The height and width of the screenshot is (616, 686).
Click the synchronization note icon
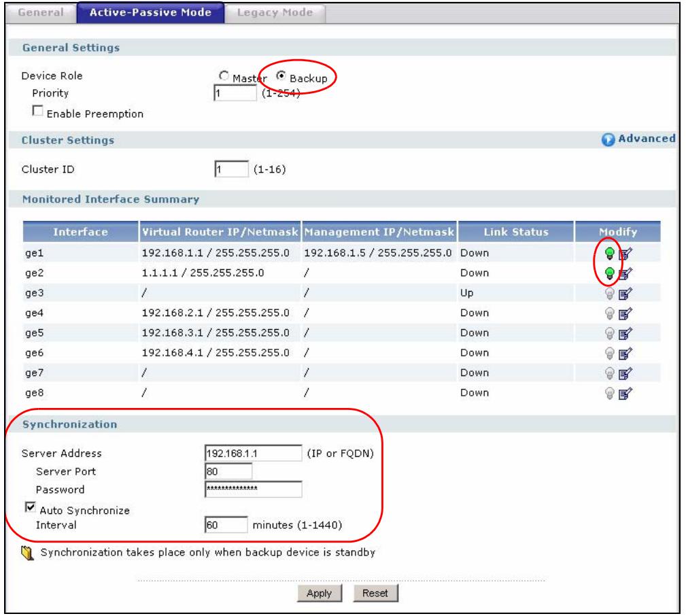28,553
